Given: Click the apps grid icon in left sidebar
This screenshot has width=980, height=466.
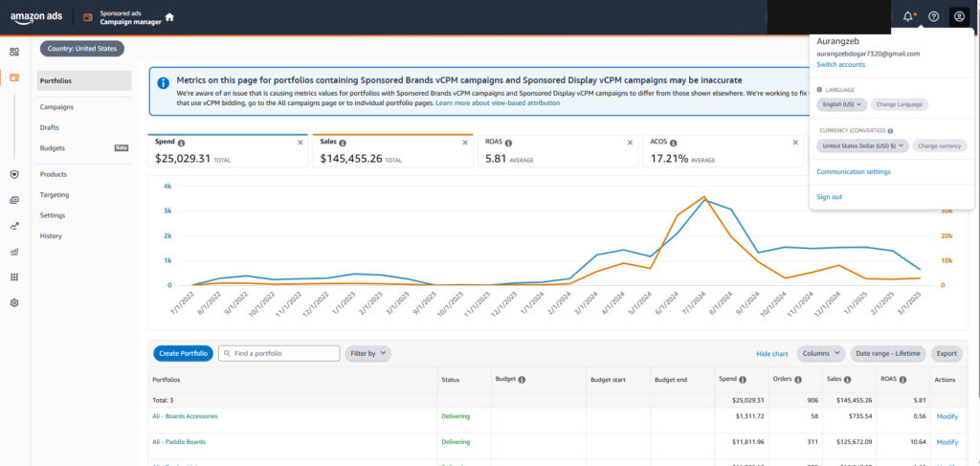Looking at the screenshot, I should click(x=14, y=277).
